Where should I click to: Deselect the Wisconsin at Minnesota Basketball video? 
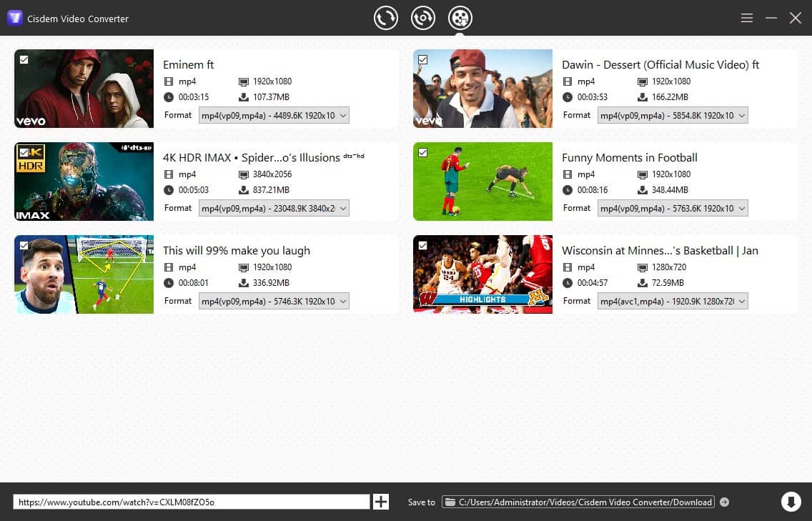pyautogui.click(x=422, y=245)
